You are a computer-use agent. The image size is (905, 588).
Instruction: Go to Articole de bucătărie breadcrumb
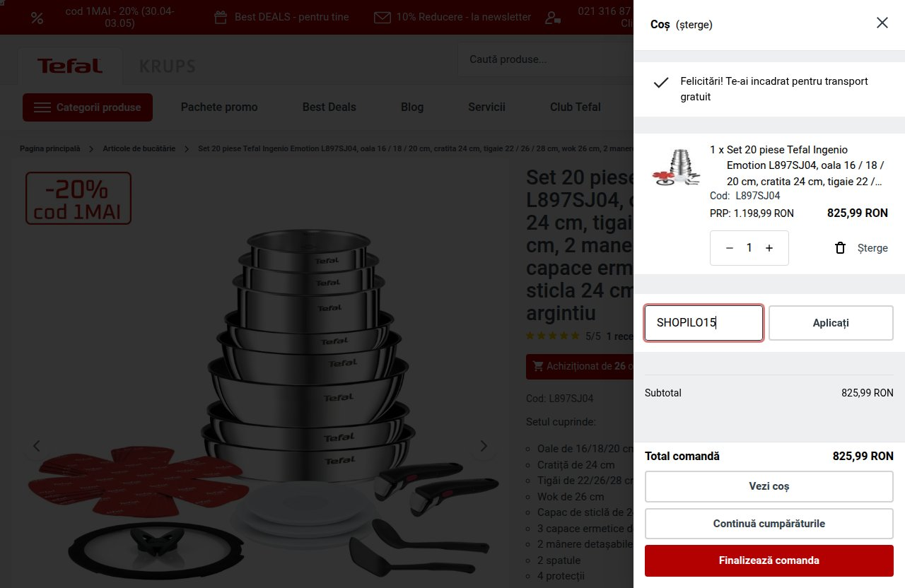click(139, 149)
